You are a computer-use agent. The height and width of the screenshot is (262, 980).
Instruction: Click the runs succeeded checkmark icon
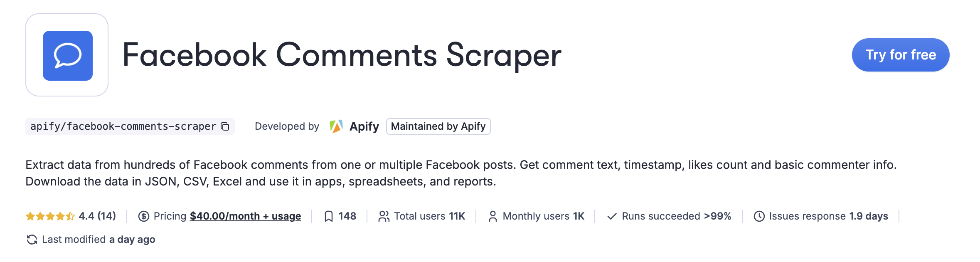coord(612,216)
